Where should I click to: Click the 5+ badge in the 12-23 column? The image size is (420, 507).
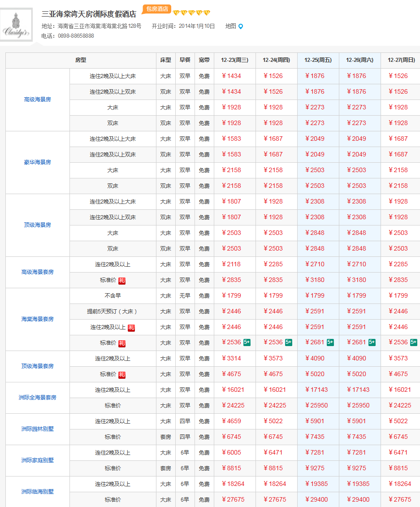coord(247,342)
